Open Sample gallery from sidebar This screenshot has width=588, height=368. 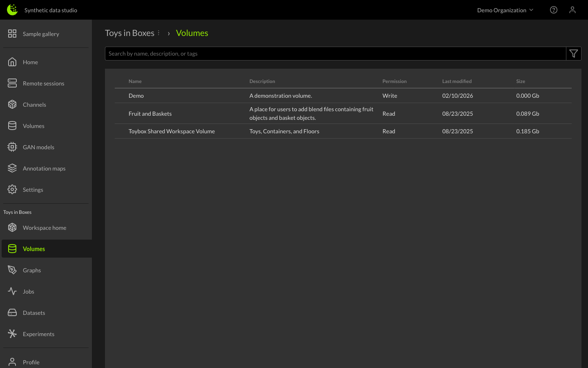click(41, 34)
